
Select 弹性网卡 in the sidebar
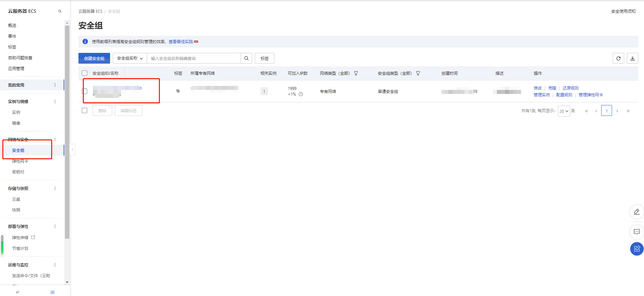[x=20, y=161]
